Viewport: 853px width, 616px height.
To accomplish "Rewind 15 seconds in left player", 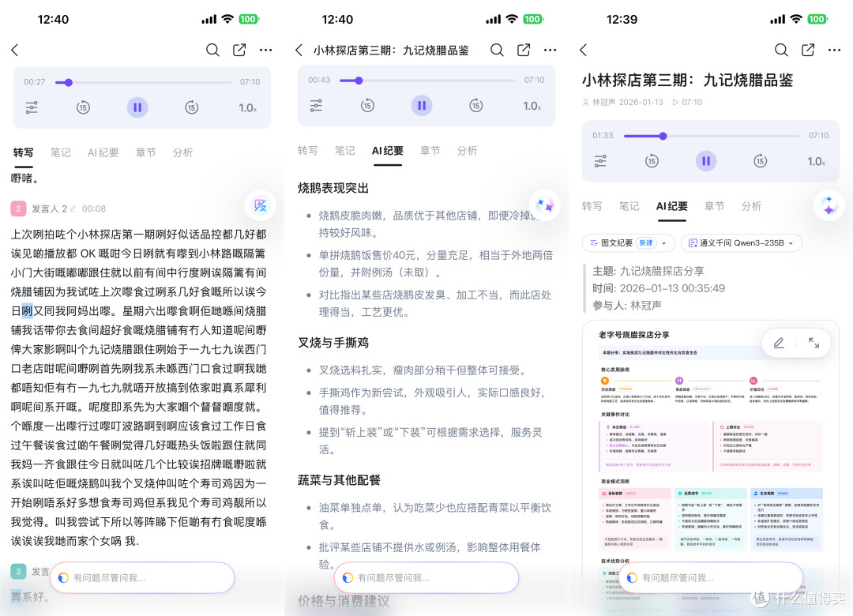I will tap(83, 107).
